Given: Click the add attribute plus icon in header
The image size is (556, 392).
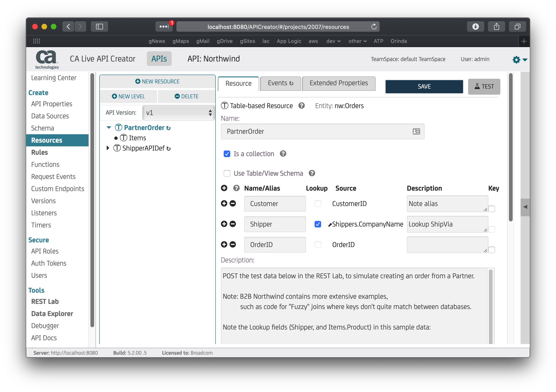Looking at the screenshot, I should pyautogui.click(x=224, y=188).
